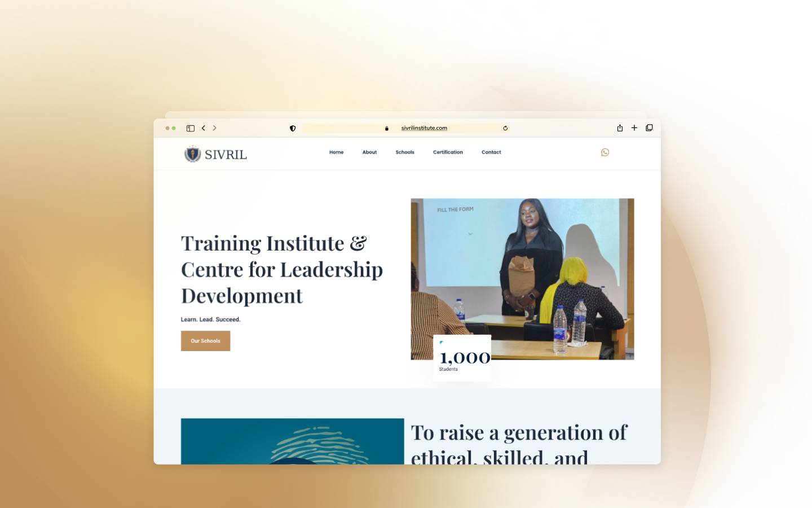The height and width of the screenshot is (508, 812).
Task: Select the sivrilinstitute.com address field
Action: click(424, 128)
